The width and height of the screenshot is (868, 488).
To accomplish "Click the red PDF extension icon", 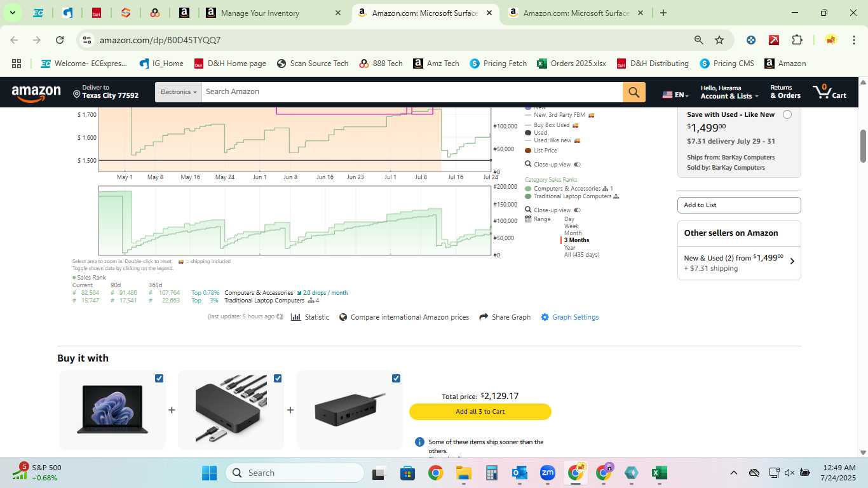I will tap(774, 40).
